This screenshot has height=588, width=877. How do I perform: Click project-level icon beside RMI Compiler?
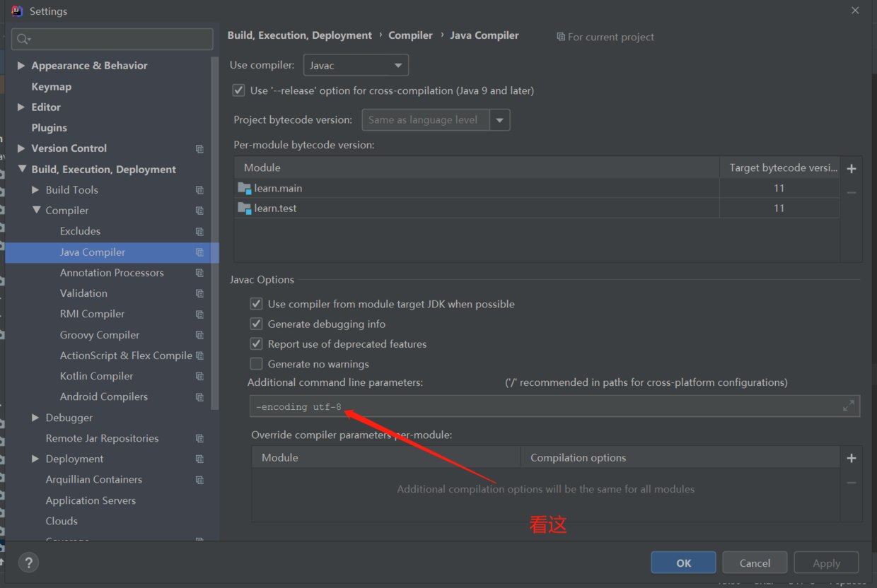(x=199, y=314)
